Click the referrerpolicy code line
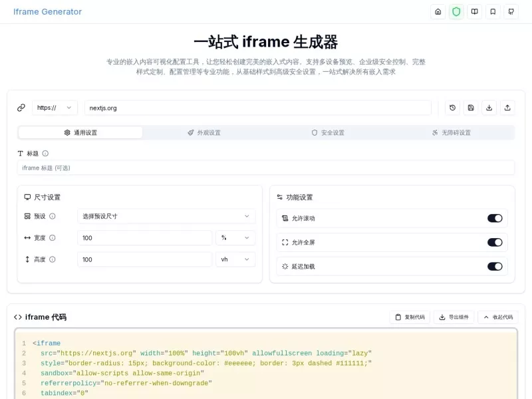Viewport: 532px width, 399px height. (126, 383)
